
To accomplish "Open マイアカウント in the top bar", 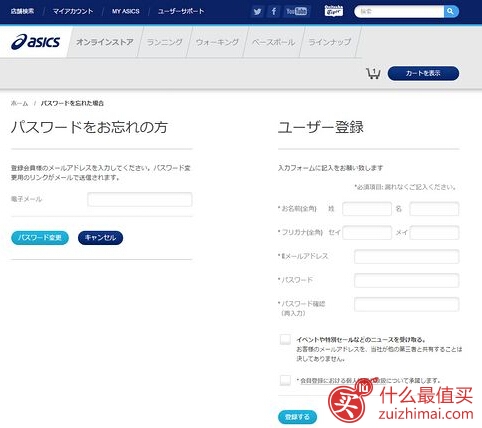I will [x=73, y=11].
